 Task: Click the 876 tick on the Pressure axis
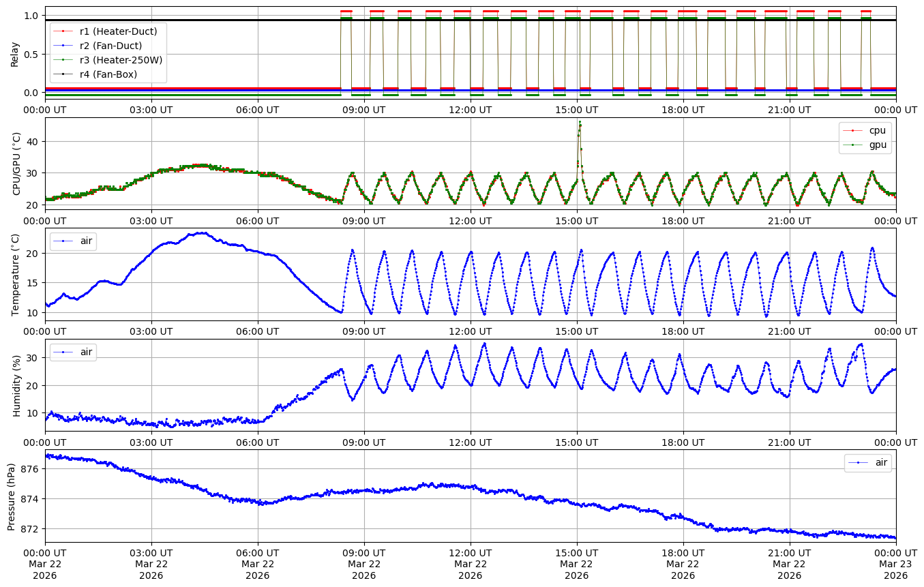pos(33,470)
